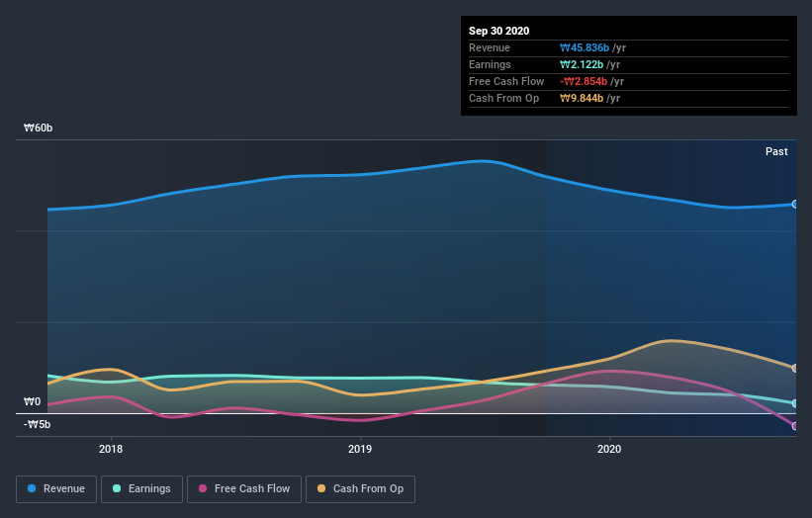Click the -₩5b y-axis label
The width and height of the screenshot is (812, 518).
tap(38, 424)
